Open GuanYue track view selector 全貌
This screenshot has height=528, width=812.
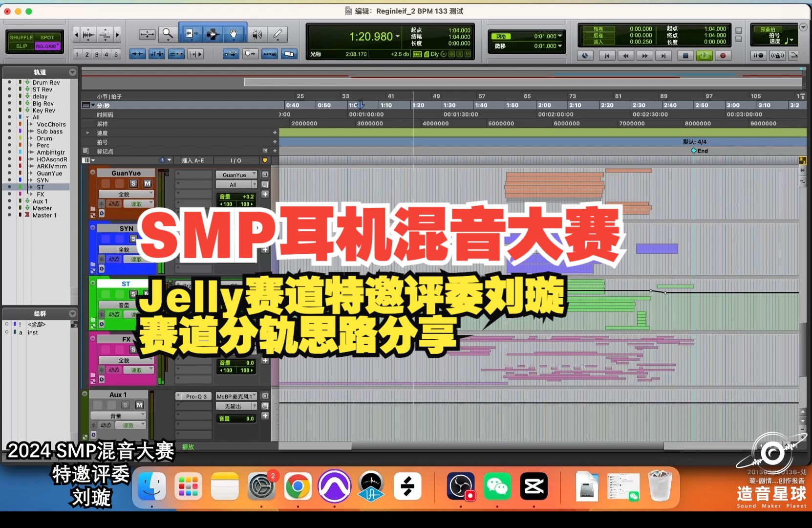click(x=126, y=194)
